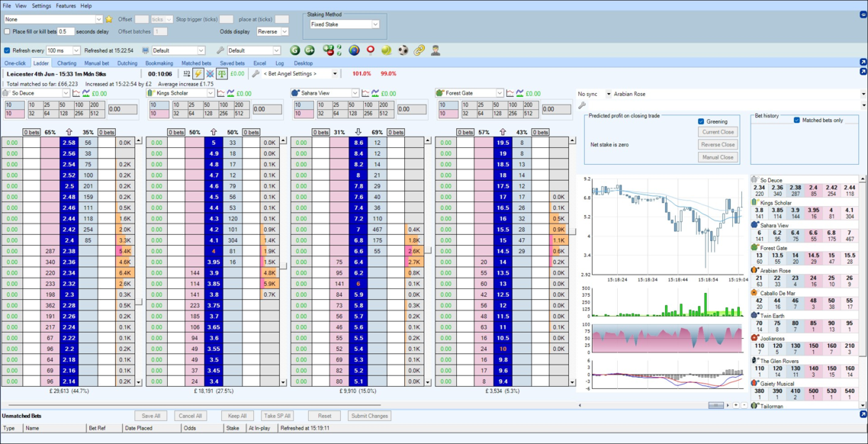Toggle the Refresh every checkbox

pos(7,50)
